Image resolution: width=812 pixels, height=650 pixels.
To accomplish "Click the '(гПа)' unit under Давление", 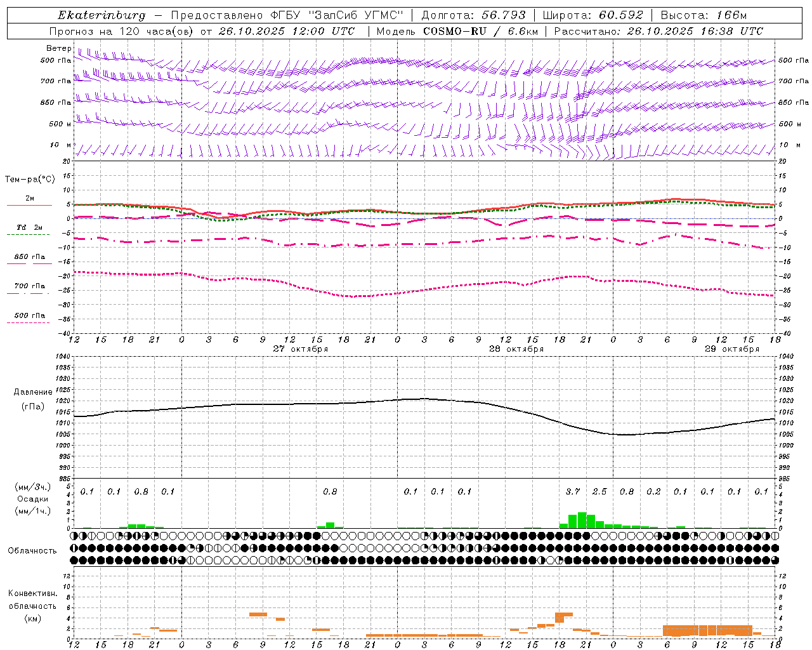I will (x=33, y=406).
